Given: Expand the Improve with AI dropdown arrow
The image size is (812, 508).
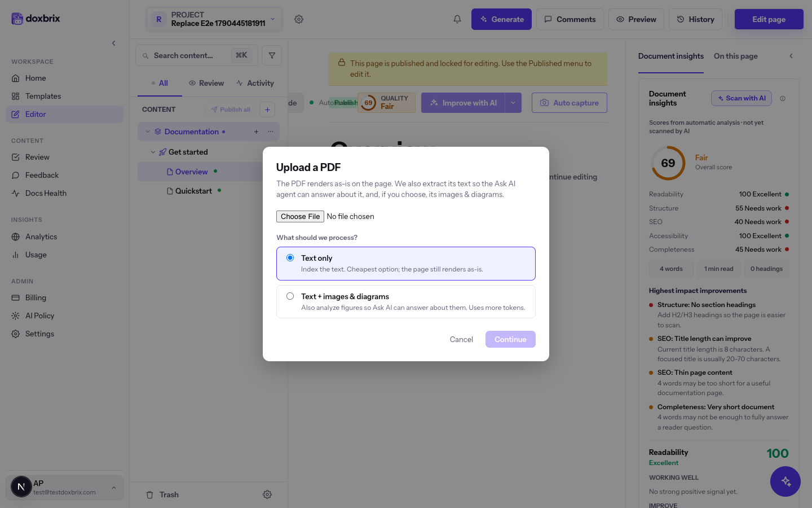Looking at the screenshot, I should [x=513, y=103].
